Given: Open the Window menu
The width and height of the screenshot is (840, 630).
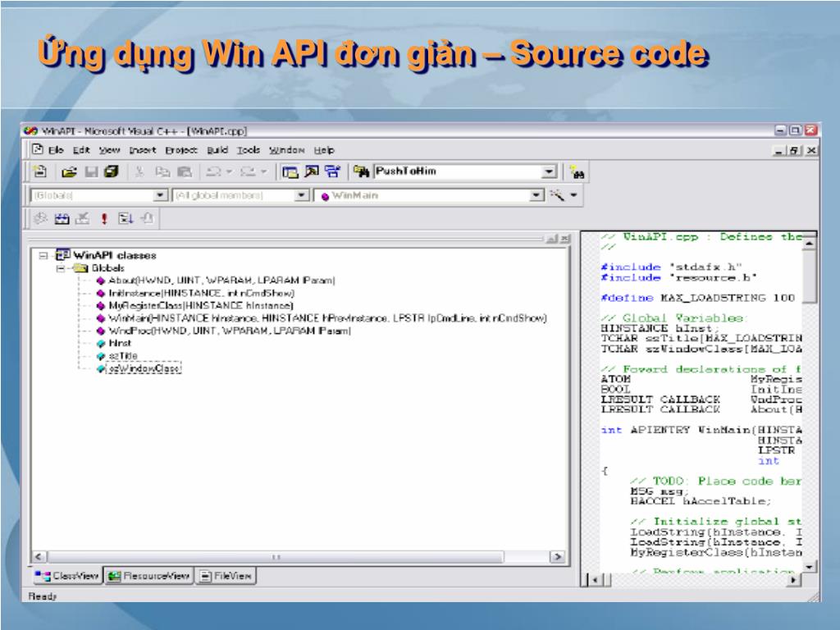Looking at the screenshot, I should [x=286, y=150].
